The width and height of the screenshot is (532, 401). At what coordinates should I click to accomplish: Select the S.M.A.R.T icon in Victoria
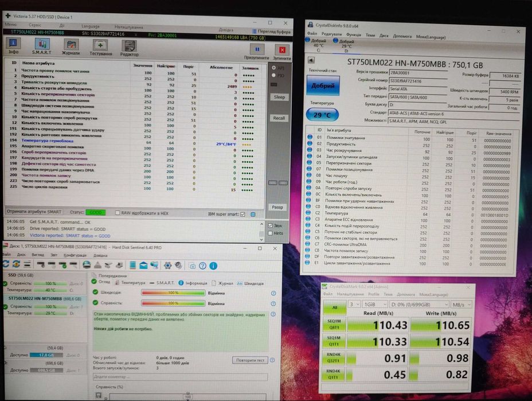[x=42, y=46]
